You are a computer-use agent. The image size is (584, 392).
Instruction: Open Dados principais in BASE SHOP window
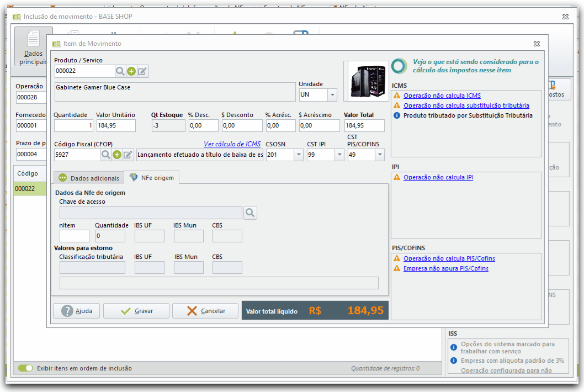coord(33,46)
